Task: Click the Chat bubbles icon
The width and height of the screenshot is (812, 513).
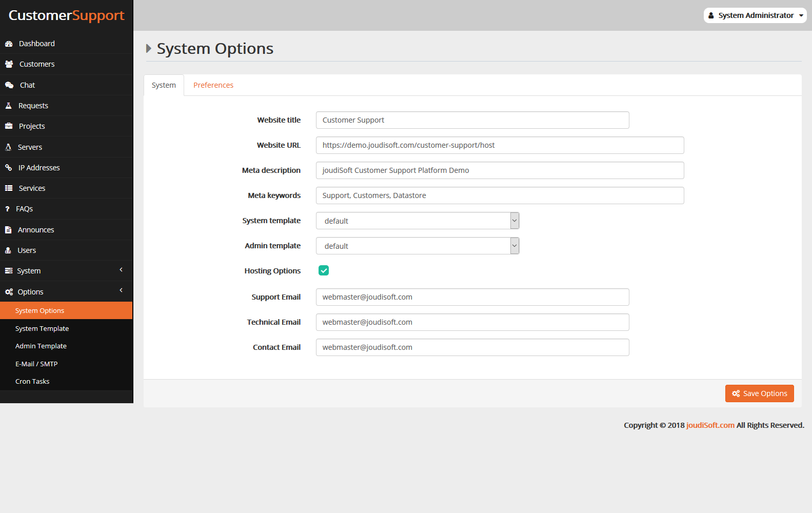Action: (x=9, y=85)
